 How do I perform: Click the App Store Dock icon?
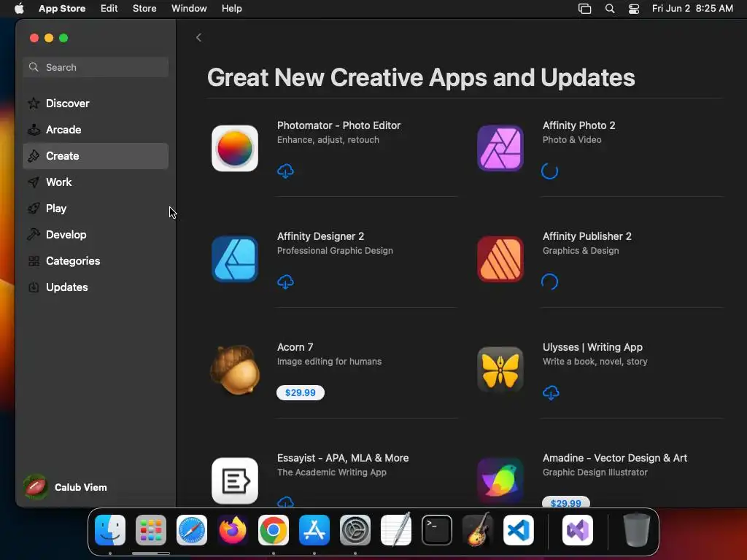click(314, 530)
